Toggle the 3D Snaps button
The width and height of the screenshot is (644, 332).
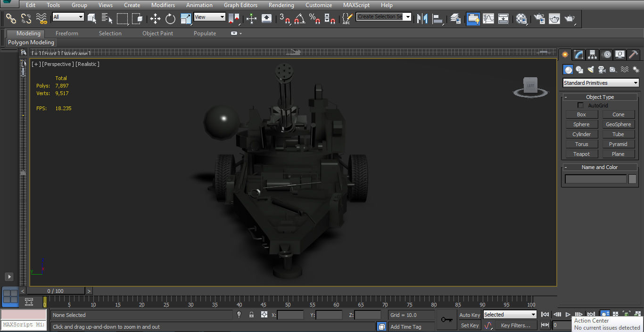pos(285,19)
